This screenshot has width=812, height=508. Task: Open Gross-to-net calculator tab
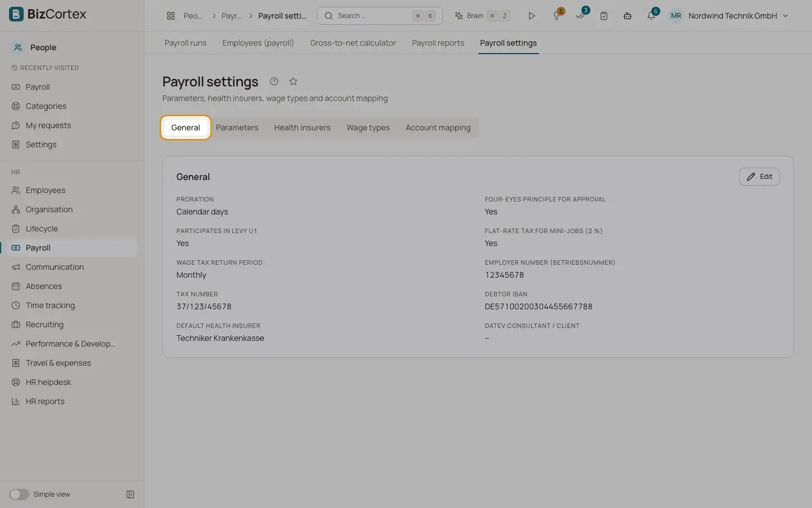pos(353,43)
